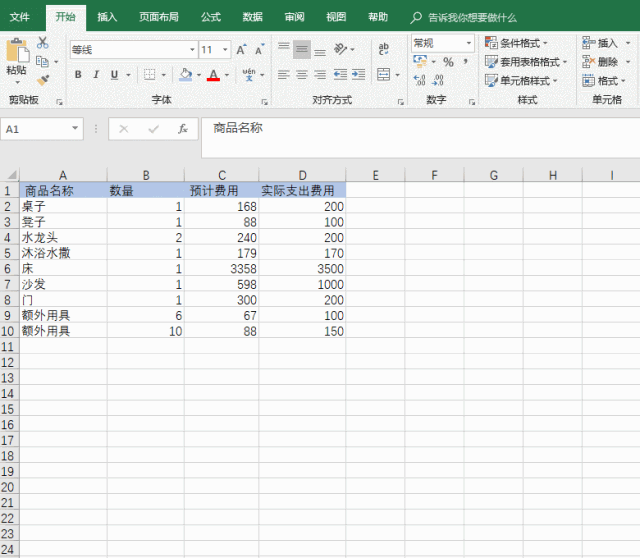
Task: Select the cell containing 3358
Action: 221,269
